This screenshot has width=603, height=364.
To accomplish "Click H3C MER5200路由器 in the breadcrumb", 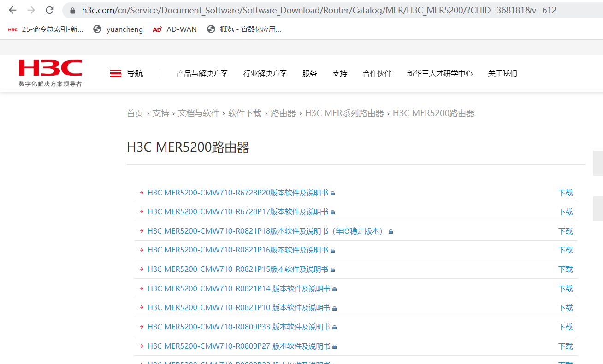I will tap(433, 113).
